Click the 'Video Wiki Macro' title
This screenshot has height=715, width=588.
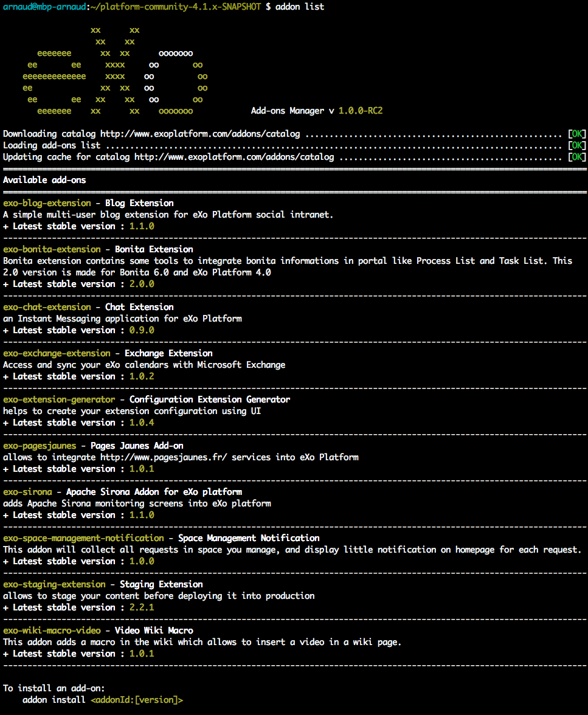coord(154,630)
